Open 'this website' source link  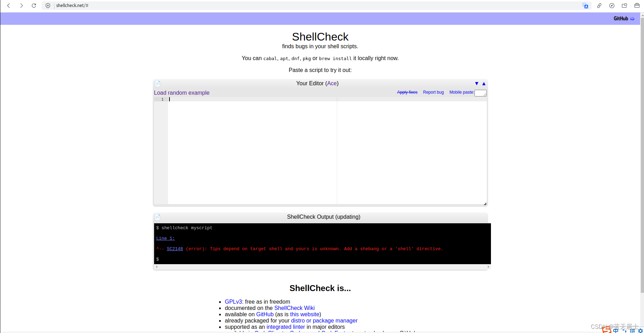pyautogui.click(x=305, y=314)
